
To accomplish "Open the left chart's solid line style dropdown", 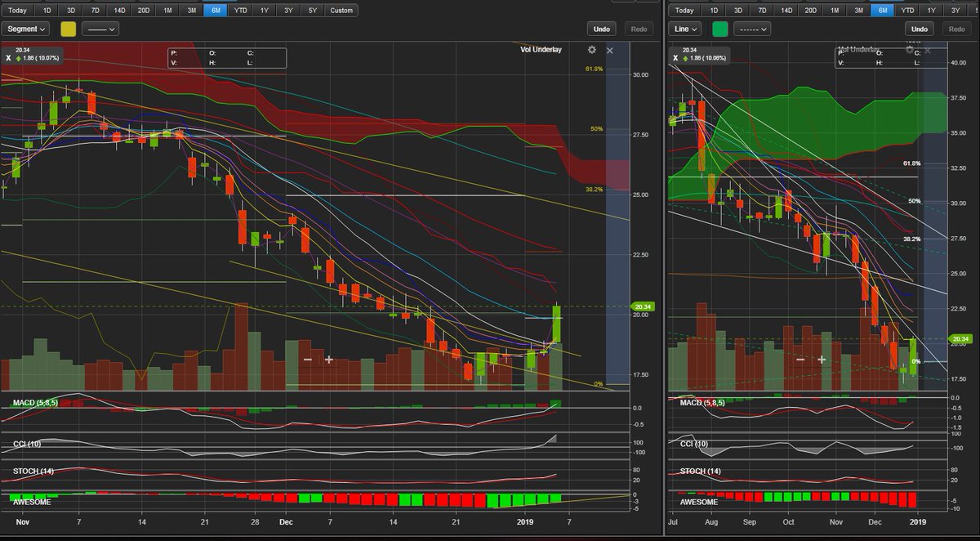I will click(100, 29).
